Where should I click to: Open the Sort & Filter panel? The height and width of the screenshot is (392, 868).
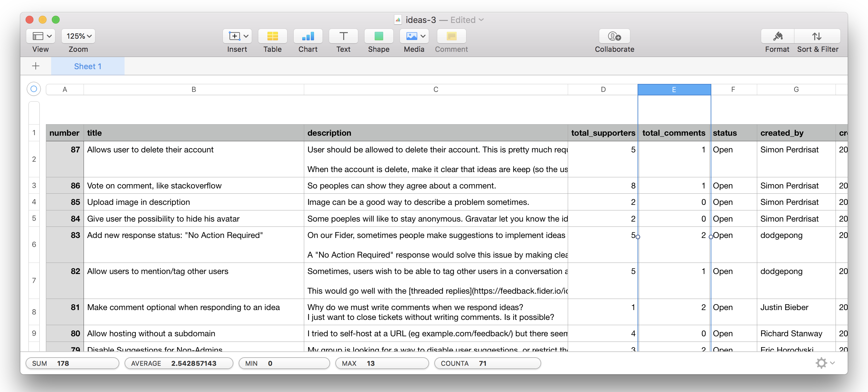(817, 36)
